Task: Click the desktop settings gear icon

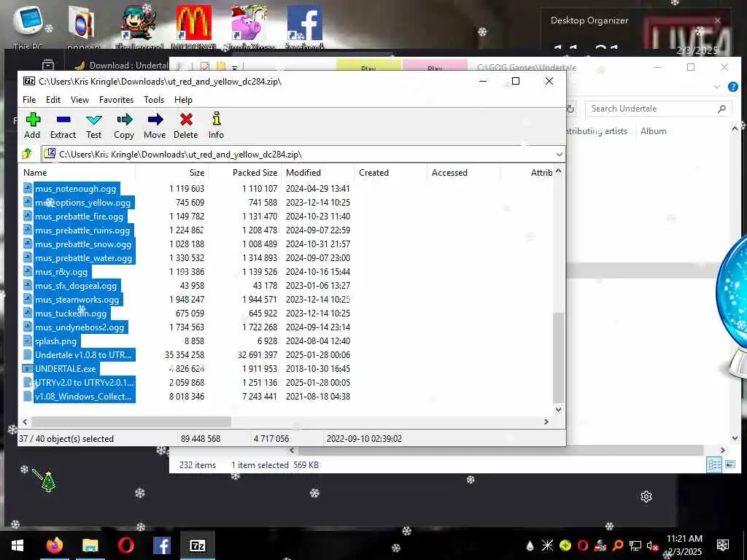Action: 646,497
